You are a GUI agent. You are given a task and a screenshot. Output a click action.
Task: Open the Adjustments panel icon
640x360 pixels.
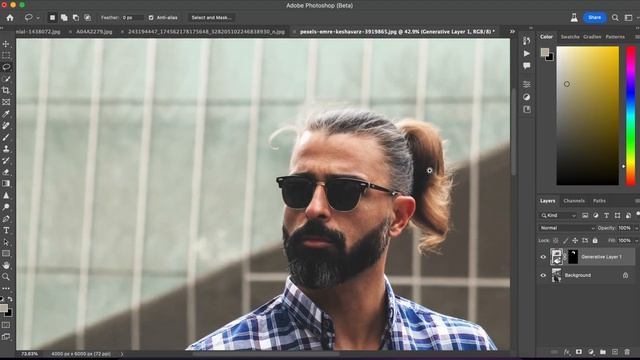(x=527, y=97)
